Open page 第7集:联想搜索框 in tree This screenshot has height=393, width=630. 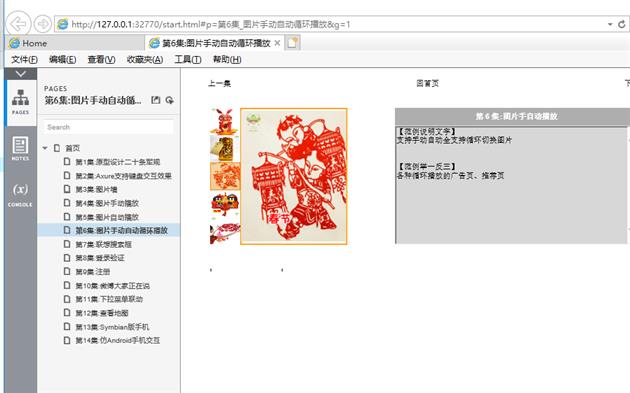coord(103,244)
